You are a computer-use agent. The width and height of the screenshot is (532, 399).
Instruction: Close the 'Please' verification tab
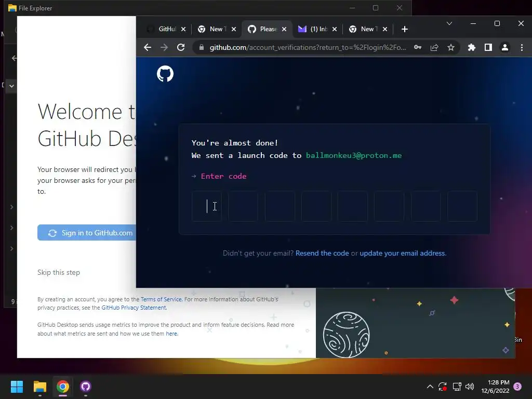[x=284, y=29]
